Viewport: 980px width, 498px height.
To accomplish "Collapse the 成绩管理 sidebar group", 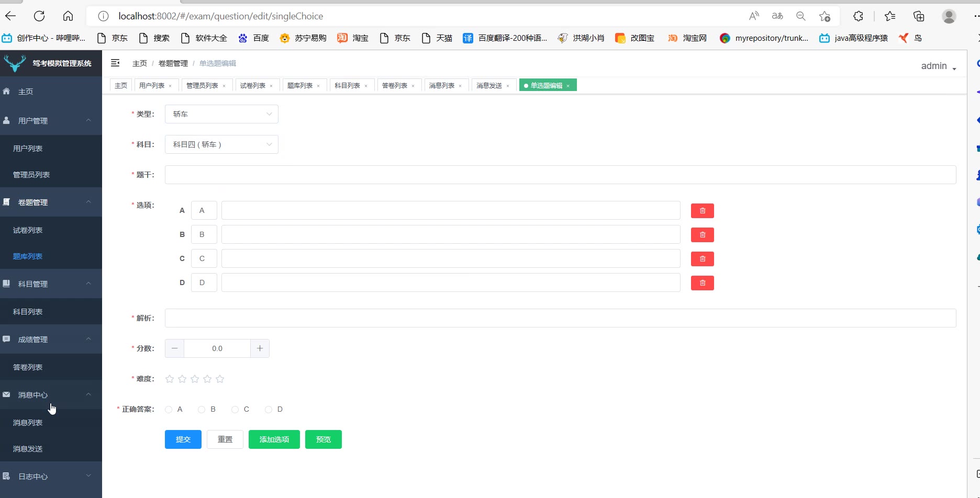I will pos(51,339).
